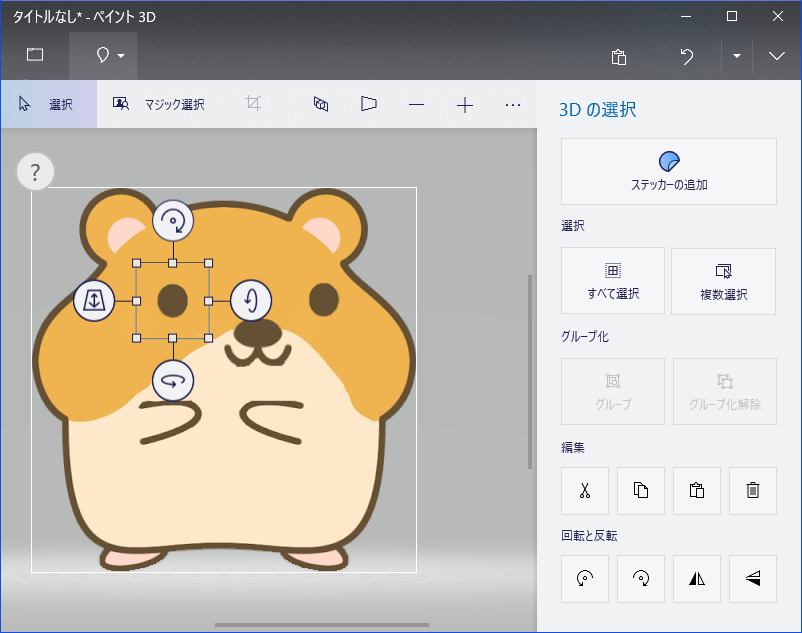Collapse the toolbar with the down chevron
The image size is (802, 633).
pos(776,57)
